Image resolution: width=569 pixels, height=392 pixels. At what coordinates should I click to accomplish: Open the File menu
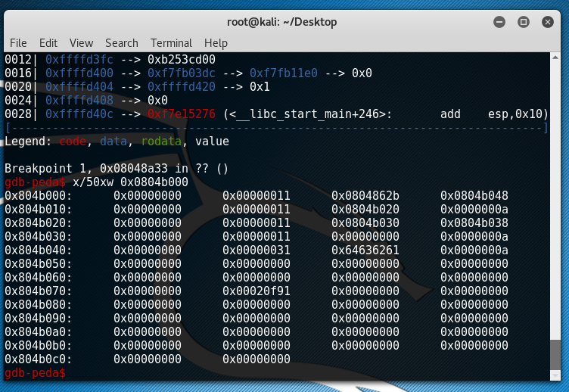point(18,43)
